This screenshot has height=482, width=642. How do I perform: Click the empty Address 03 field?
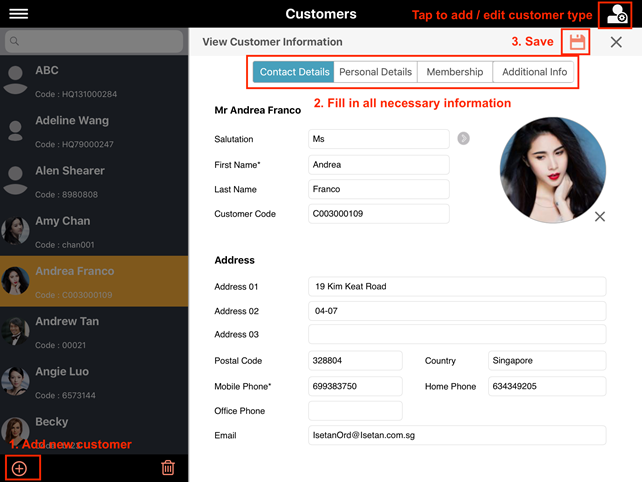point(457,334)
